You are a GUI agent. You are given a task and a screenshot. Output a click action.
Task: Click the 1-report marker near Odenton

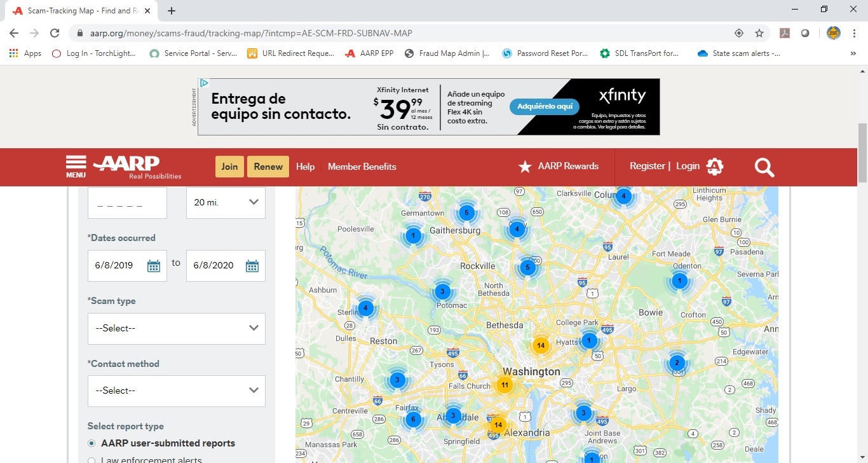point(680,280)
